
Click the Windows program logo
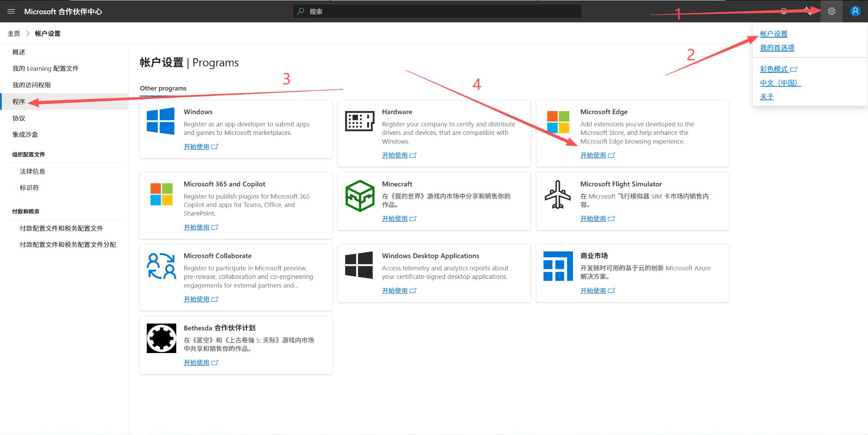pos(161,121)
